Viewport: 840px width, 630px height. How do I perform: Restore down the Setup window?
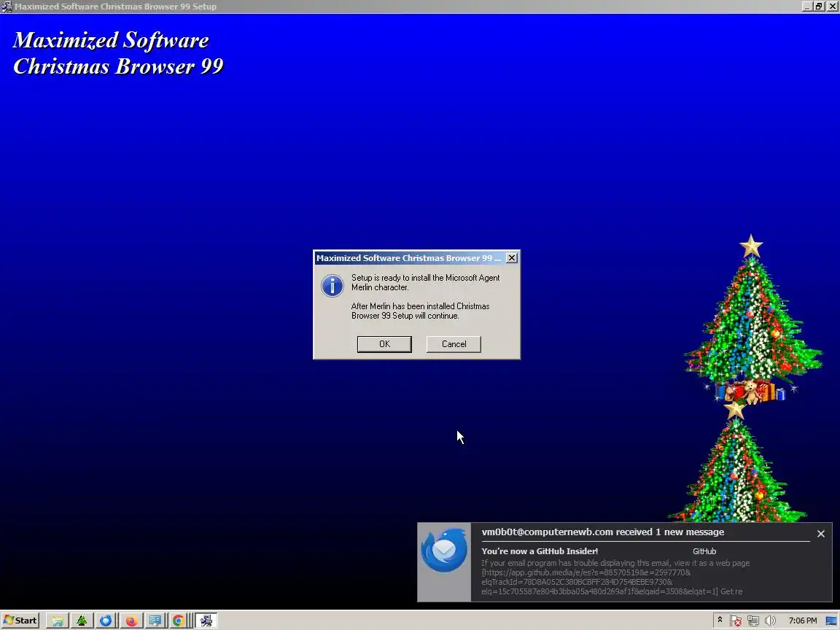click(x=819, y=7)
